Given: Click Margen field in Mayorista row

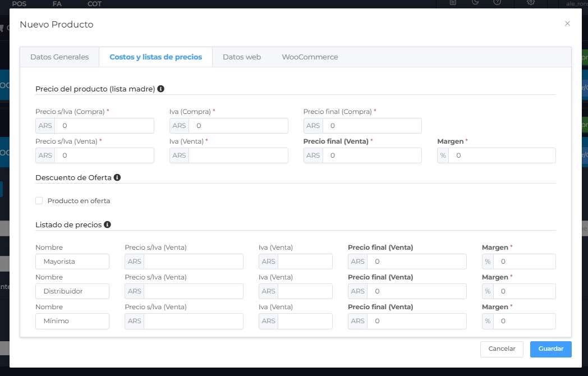Looking at the screenshot, I should coord(525,262).
